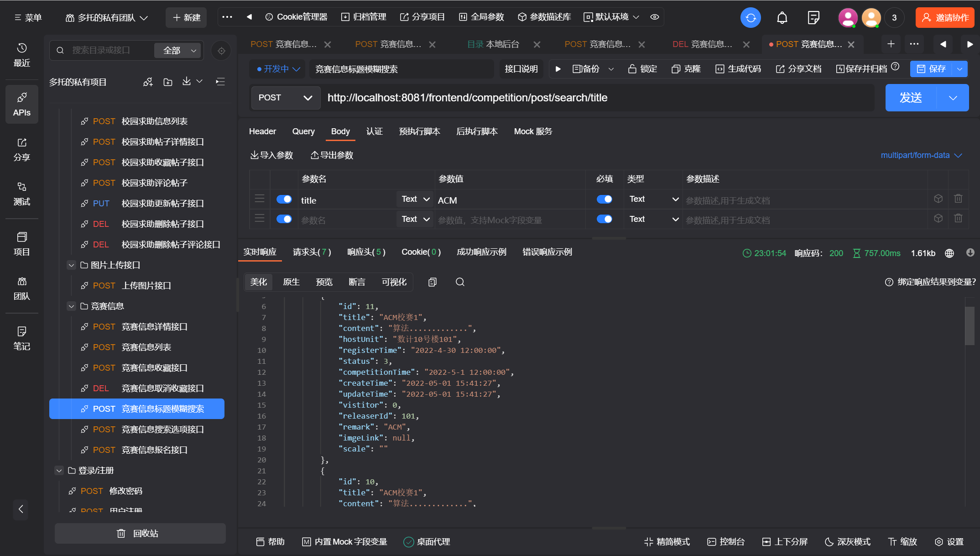
Task: Open the notifications bell
Action: point(782,18)
